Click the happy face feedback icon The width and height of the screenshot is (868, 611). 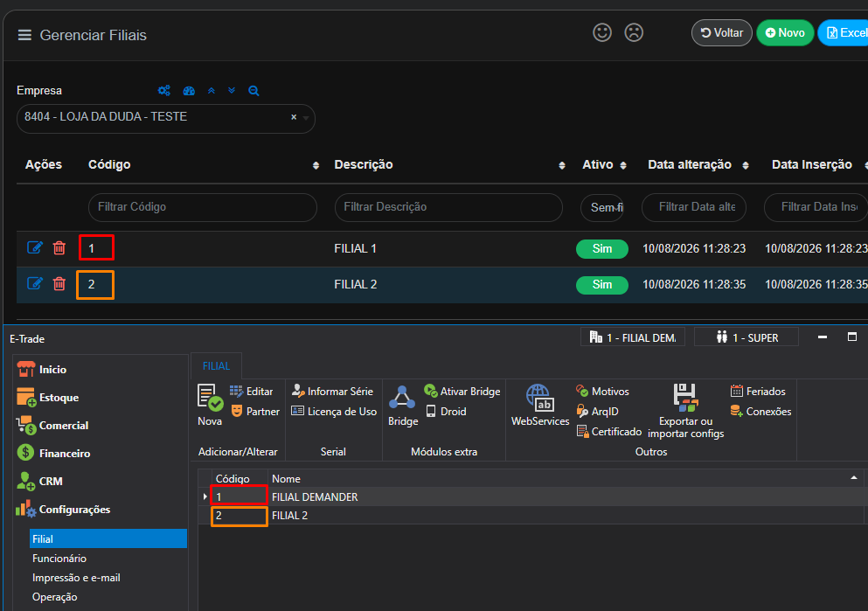click(x=602, y=32)
